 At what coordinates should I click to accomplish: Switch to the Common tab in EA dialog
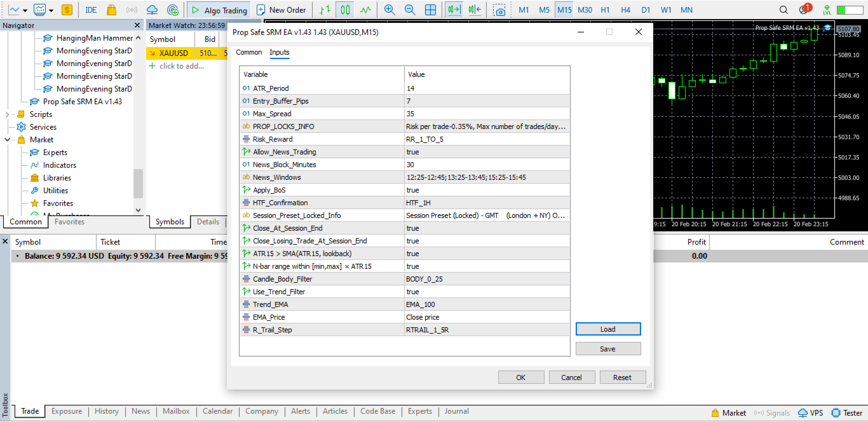(x=249, y=52)
